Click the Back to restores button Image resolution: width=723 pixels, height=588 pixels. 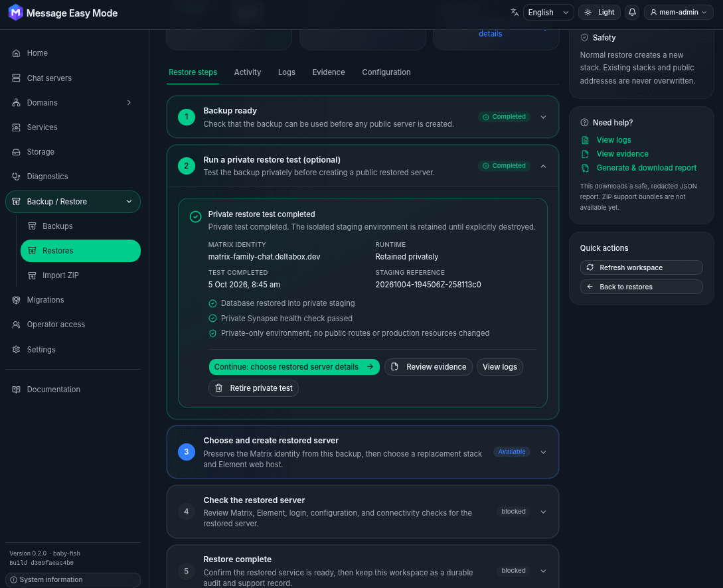tap(641, 287)
